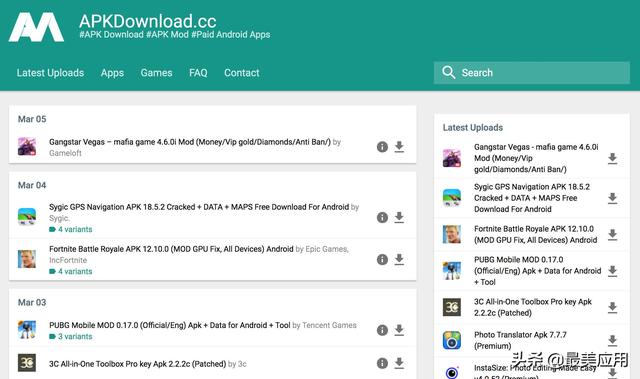Open the sidebar Fortnite app icon

[452, 234]
